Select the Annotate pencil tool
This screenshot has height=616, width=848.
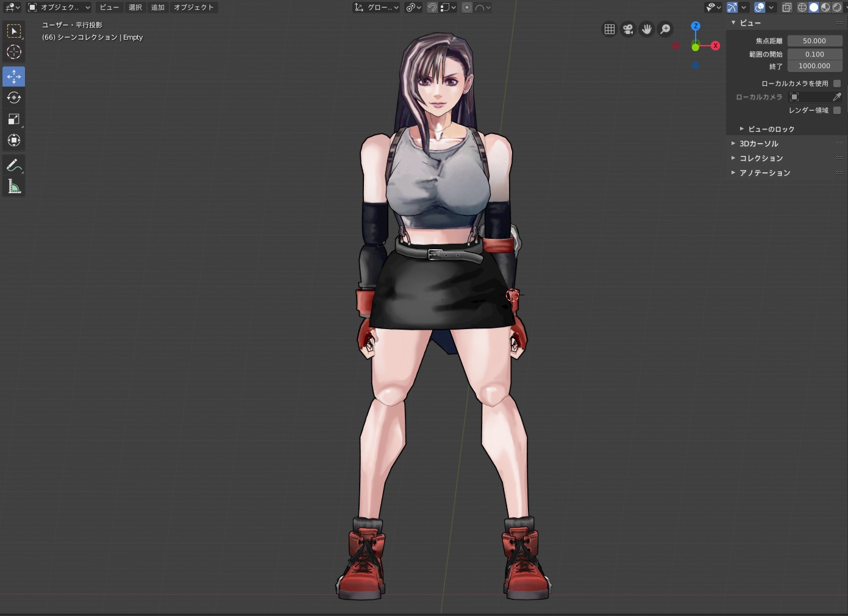click(14, 165)
